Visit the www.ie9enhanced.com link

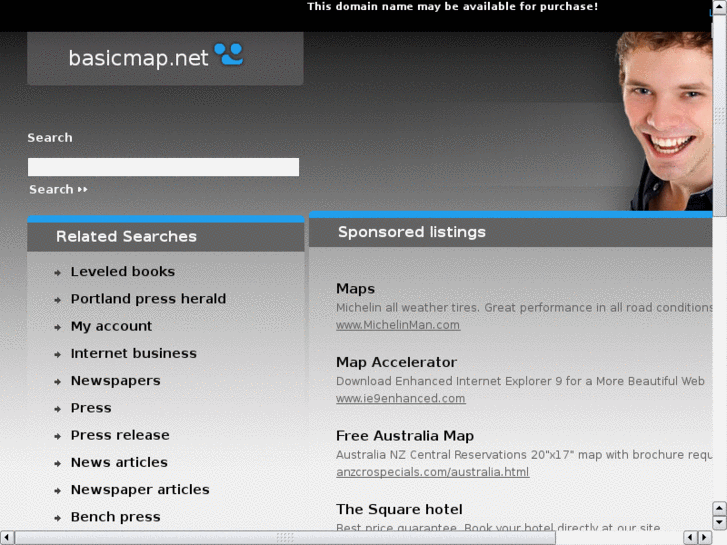401,398
